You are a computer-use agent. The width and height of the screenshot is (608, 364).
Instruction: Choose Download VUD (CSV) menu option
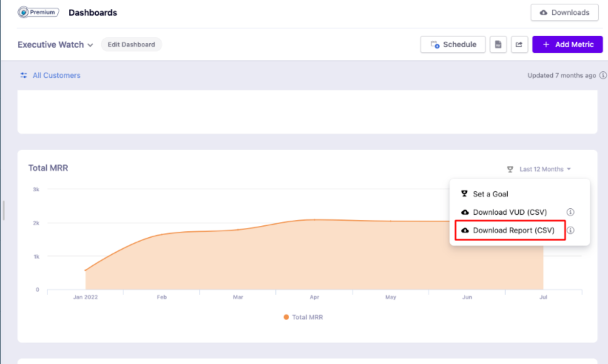point(510,212)
